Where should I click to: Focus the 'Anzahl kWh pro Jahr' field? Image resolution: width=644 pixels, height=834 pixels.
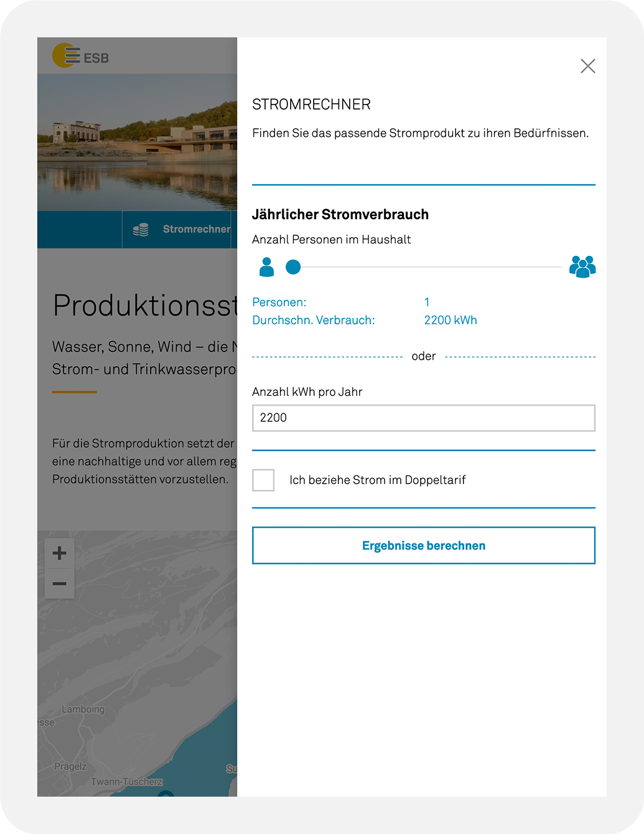(423, 418)
